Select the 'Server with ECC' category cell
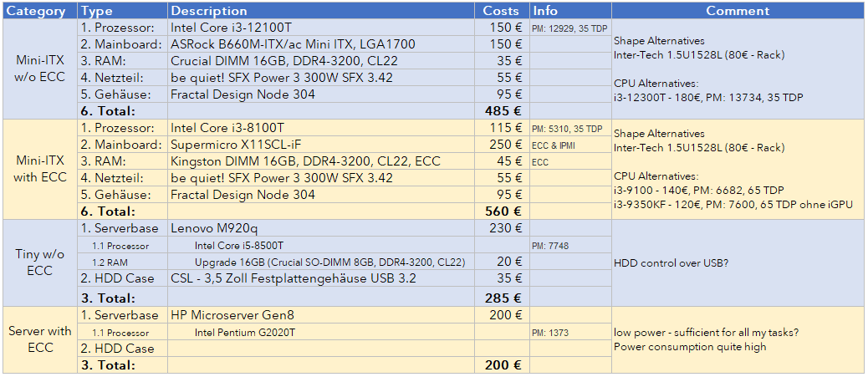Viewport: 868px width, 377px height. (x=40, y=339)
